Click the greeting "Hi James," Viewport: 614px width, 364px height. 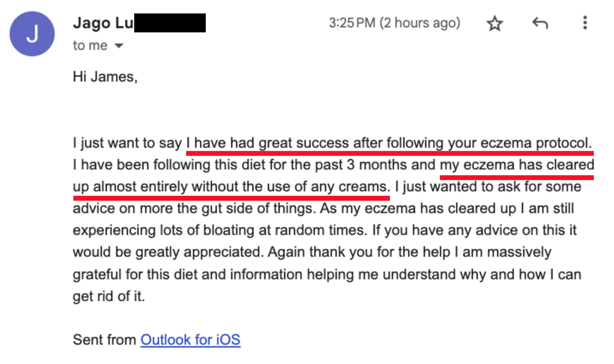click(x=105, y=77)
